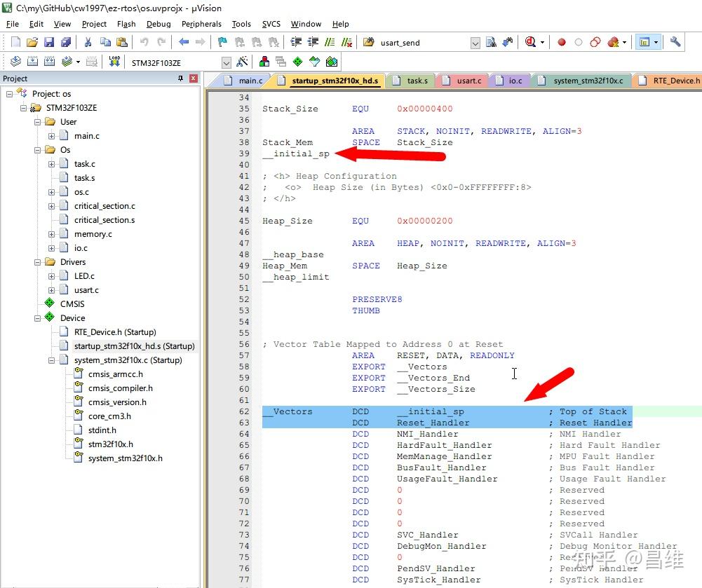Image resolution: width=702 pixels, height=588 pixels.
Task: Kill all breakpoints in program
Action: click(613, 42)
